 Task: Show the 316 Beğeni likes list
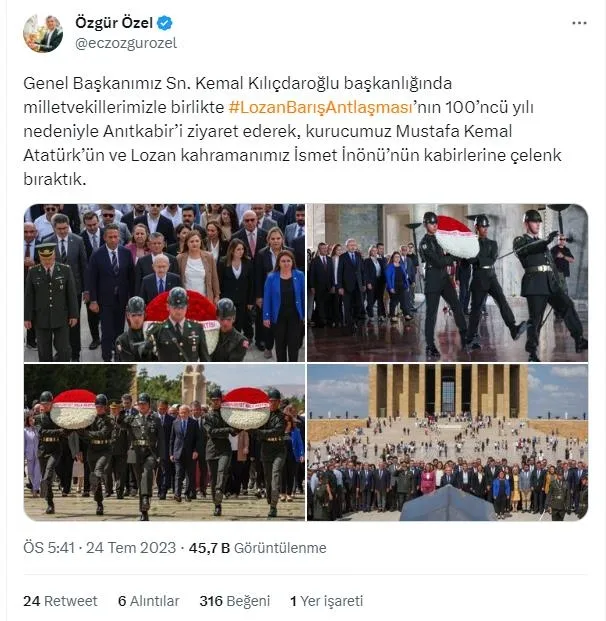(x=234, y=601)
